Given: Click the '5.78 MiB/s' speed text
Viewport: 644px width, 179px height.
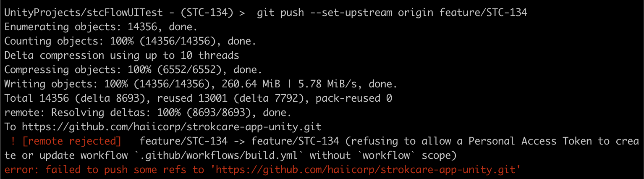Looking at the screenshot, I should coord(327,84).
